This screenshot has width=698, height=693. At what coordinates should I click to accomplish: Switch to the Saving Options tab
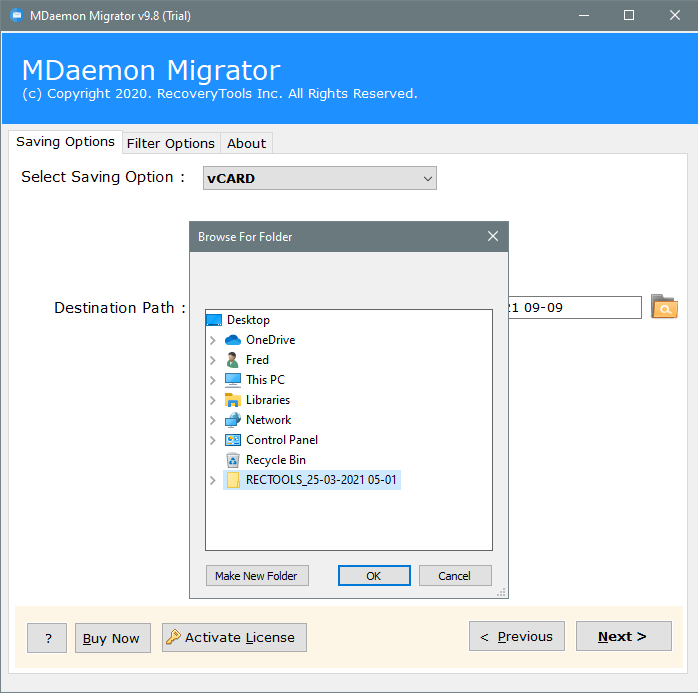pos(65,142)
